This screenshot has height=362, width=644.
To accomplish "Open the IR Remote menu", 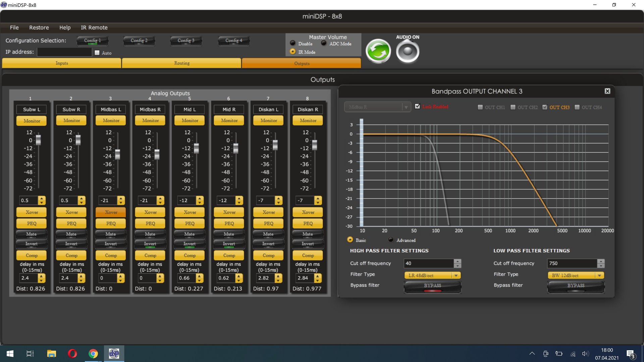I will tap(94, 27).
